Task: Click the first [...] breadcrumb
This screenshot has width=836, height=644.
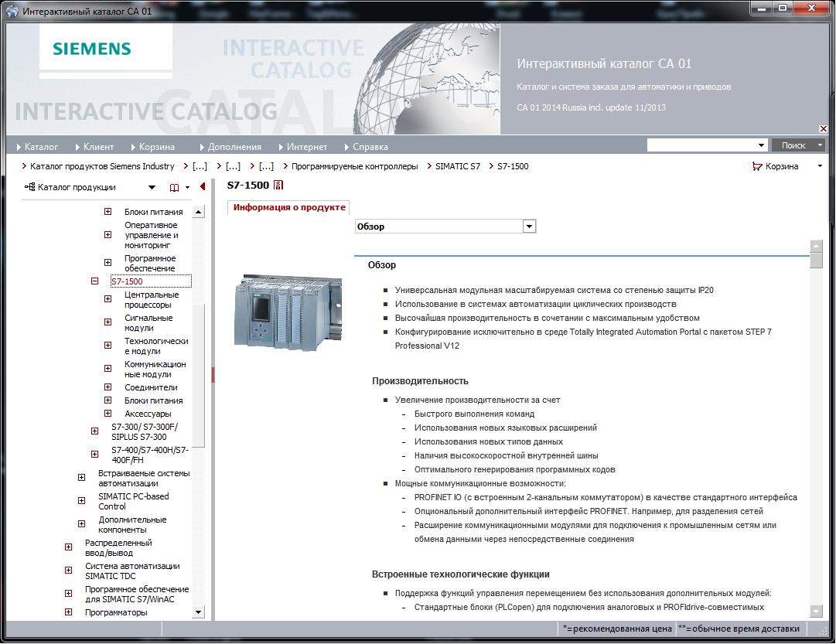Action: pos(200,166)
